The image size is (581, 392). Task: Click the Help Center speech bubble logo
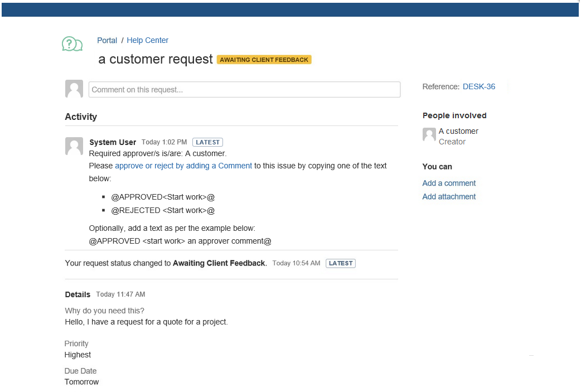coord(72,44)
